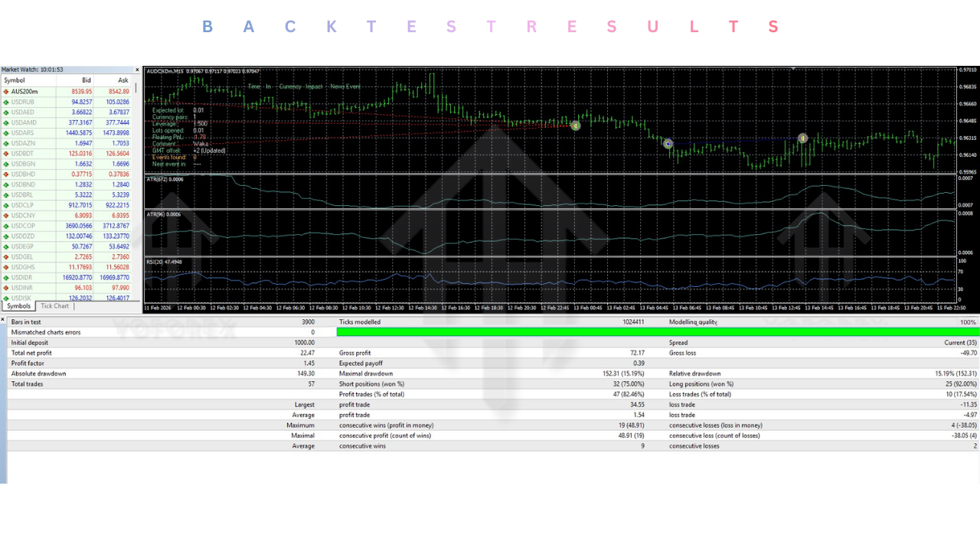980x551 pixels.
Task: Select the Symbols tab
Action: tap(18, 305)
